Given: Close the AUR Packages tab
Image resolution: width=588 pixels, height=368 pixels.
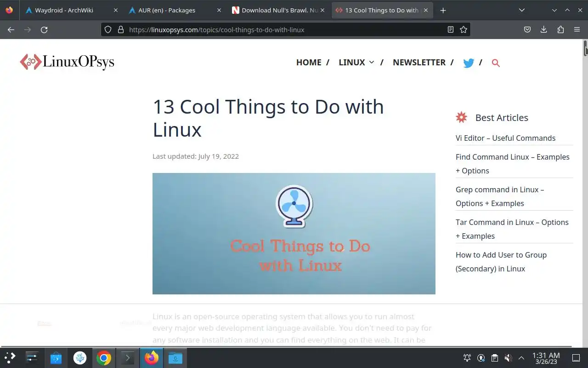Looking at the screenshot, I should [x=219, y=10].
